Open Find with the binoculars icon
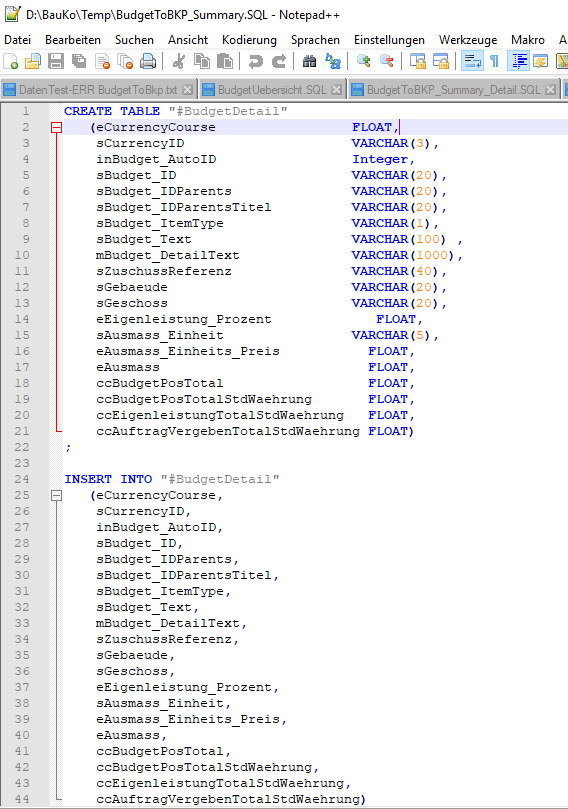Screen dimensions: 568x809 point(310,61)
